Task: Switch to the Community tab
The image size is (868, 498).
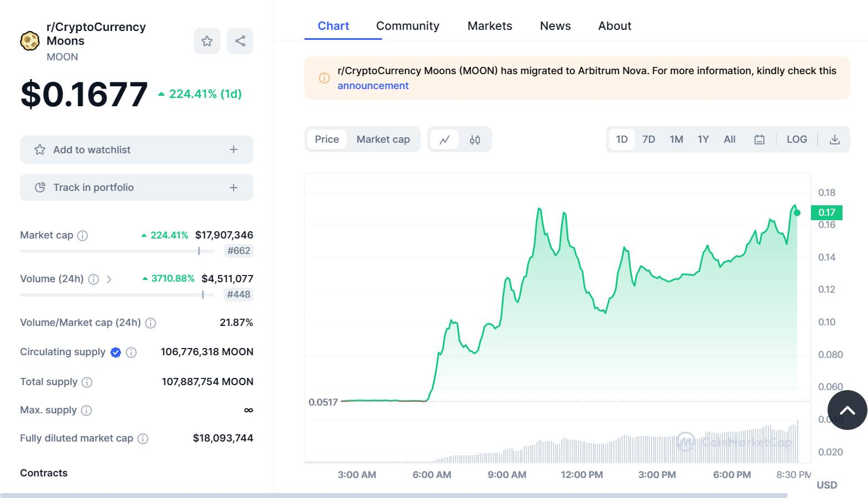Action: (x=407, y=26)
